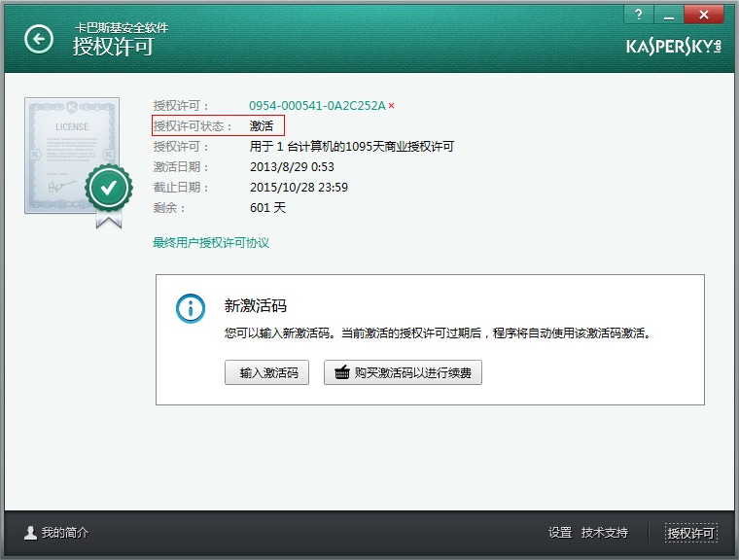The height and width of the screenshot is (560, 739).
Task: Close the Kaspersky window
Action: coord(704,15)
